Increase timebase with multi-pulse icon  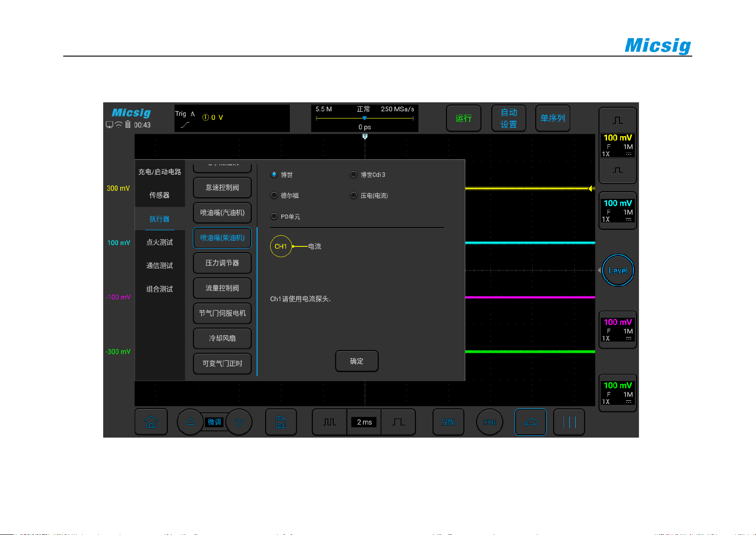tap(329, 422)
